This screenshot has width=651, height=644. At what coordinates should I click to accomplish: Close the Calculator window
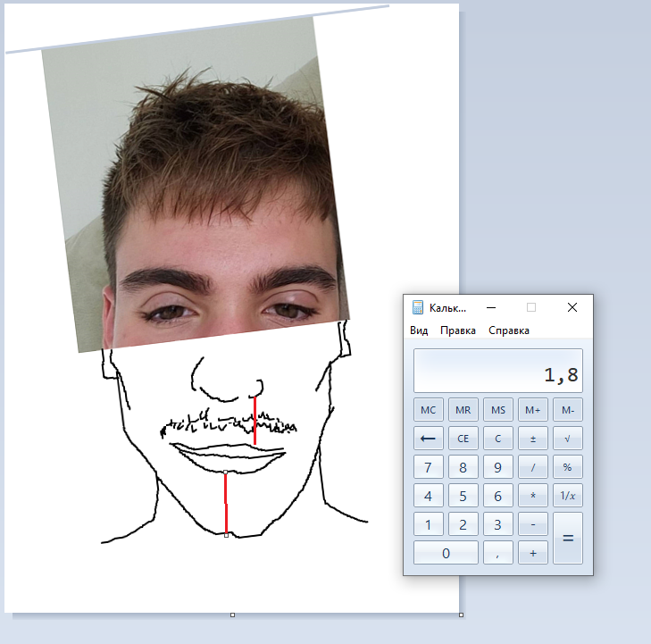pos(572,307)
